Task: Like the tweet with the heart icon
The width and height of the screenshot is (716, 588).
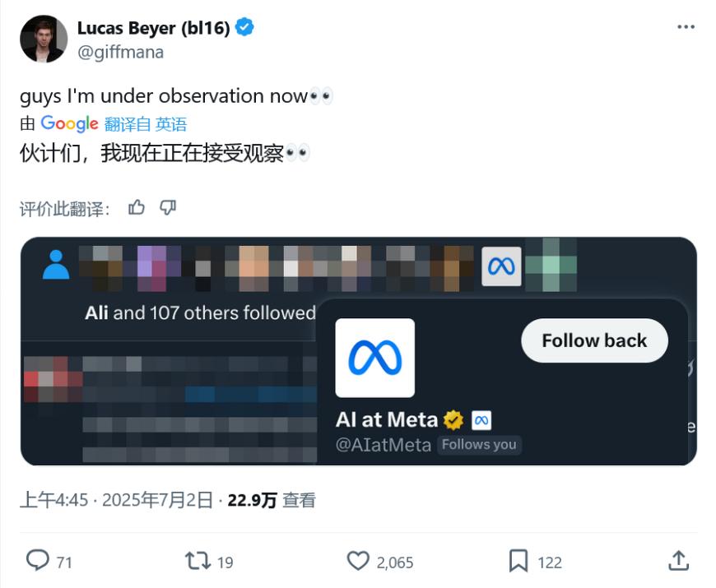Action: [358, 561]
